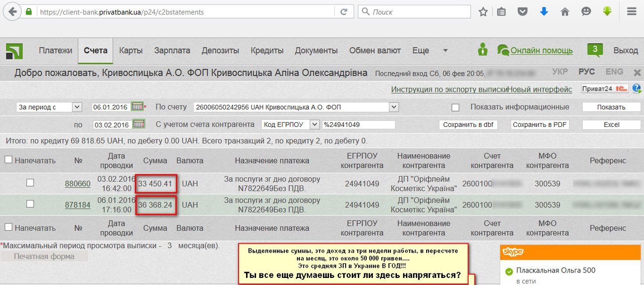Screen dimensions: 644x285
Task: Click the counterparty code input field
Action: pyautogui.click(x=358, y=124)
